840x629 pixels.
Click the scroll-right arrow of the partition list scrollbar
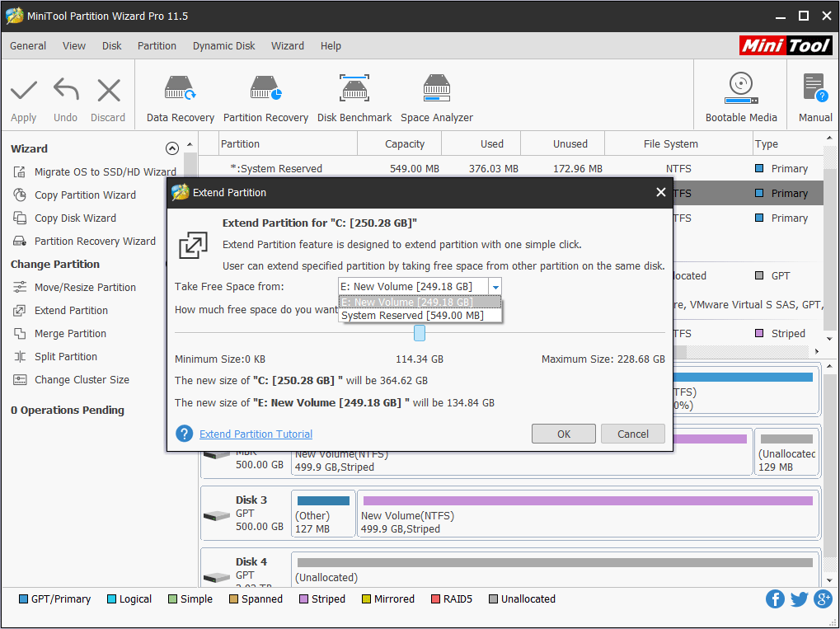(x=817, y=351)
